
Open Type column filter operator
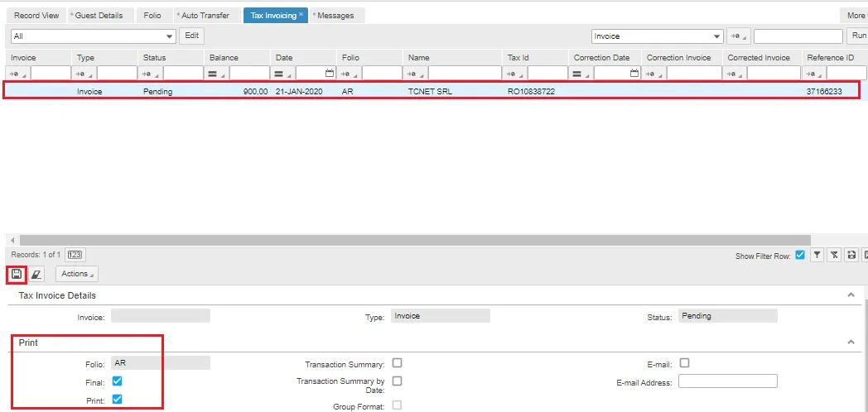(x=84, y=73)
